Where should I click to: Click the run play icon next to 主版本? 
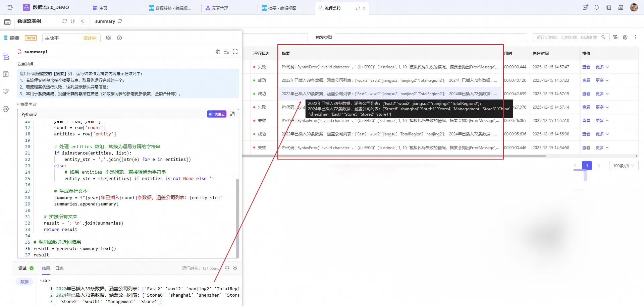(x=119, y=38)
